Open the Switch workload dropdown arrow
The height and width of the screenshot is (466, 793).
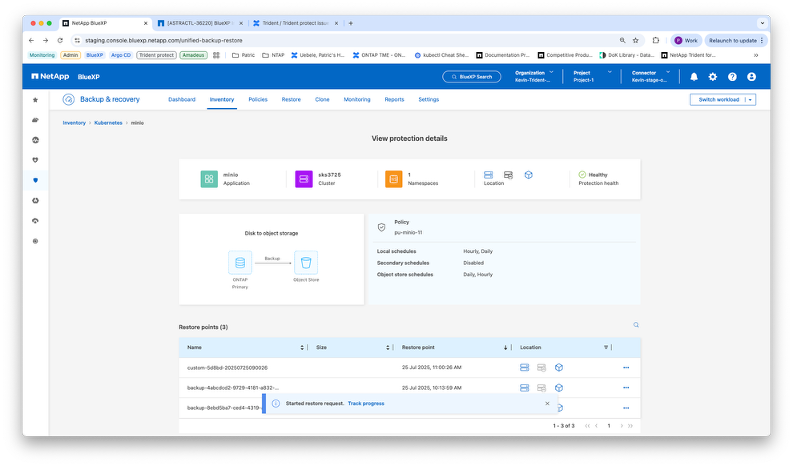tap(751, 100)
